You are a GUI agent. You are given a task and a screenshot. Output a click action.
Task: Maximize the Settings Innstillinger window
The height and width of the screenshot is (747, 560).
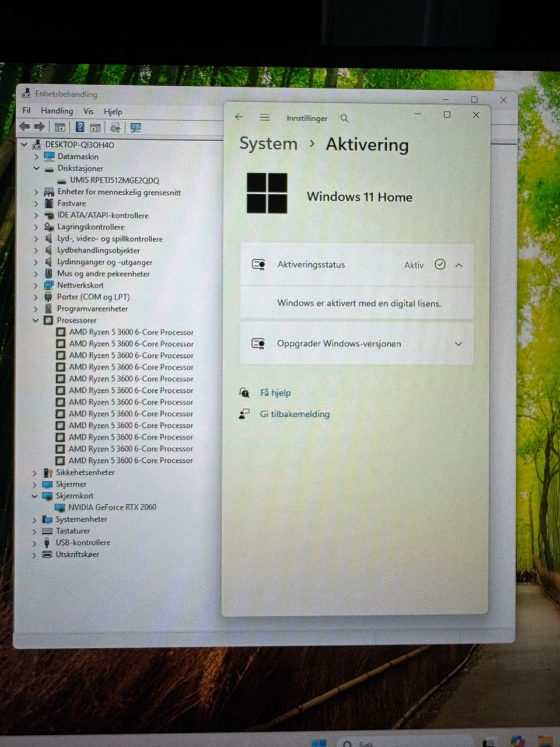(447, 115)
